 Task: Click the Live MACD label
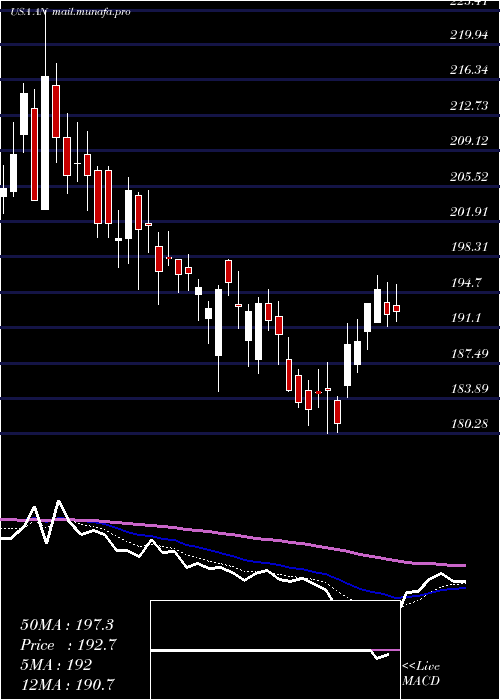[421, 674]
